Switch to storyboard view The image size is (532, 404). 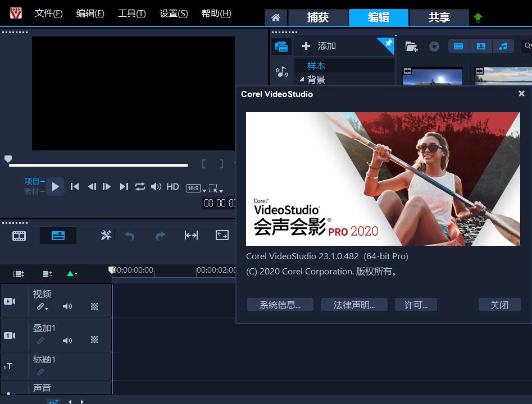(x=19, y=236)
